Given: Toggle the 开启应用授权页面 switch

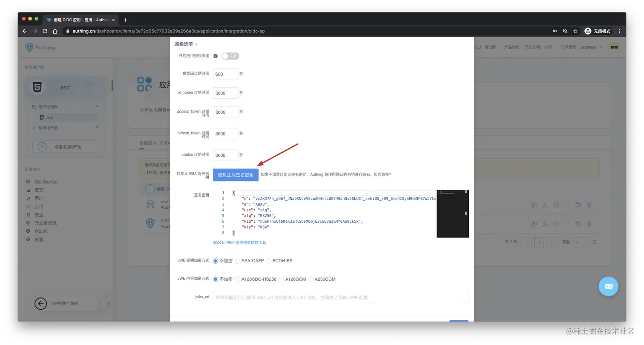Looking at the screenshot, I should tap(230, 56).
